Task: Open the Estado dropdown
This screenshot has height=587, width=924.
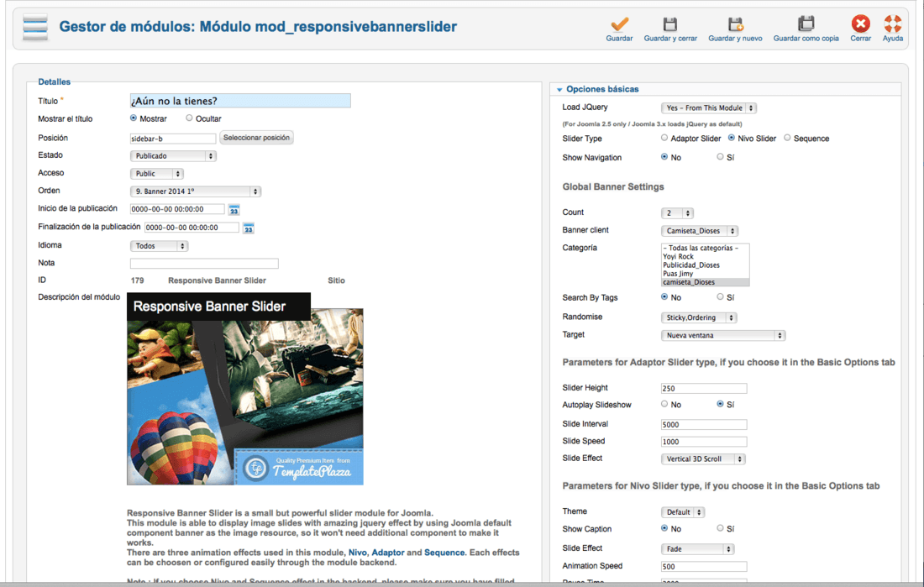Action: tap(173, 156)
